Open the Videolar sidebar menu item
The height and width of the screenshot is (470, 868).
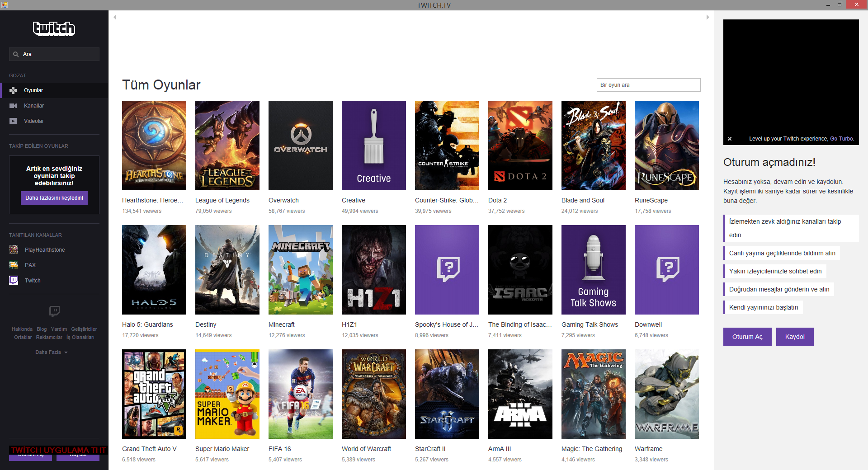pyautogui.click(x=54, y=121)
